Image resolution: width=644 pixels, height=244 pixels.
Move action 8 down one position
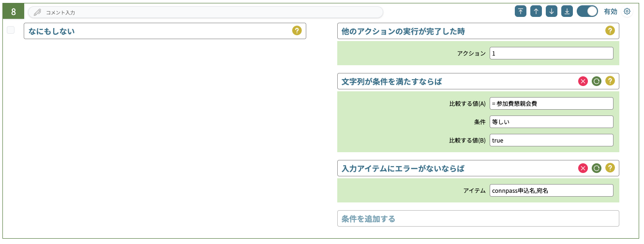click(552, 11)
